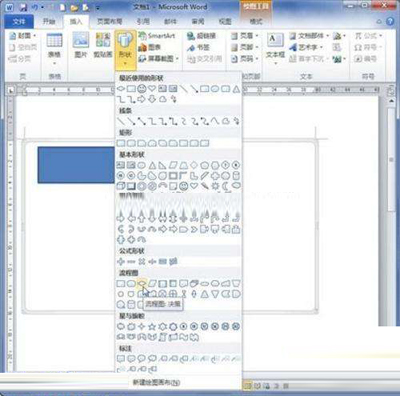This screenshot has height=396, width=400.
Task: Open the 文本框 text box dropdown
Action: pyautogui.click(x=275, y=48)
